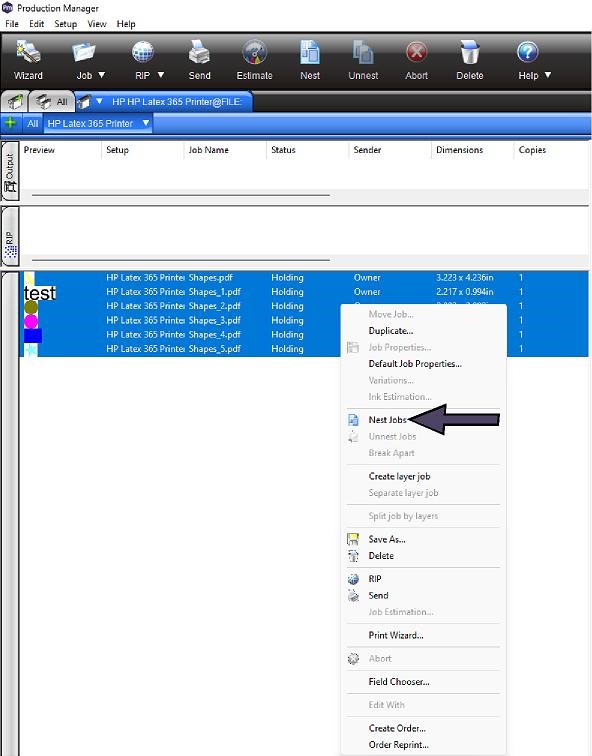This screenshot has width=592, height=756.
Task: Select the All filter in blue bar
Action: 33,123
